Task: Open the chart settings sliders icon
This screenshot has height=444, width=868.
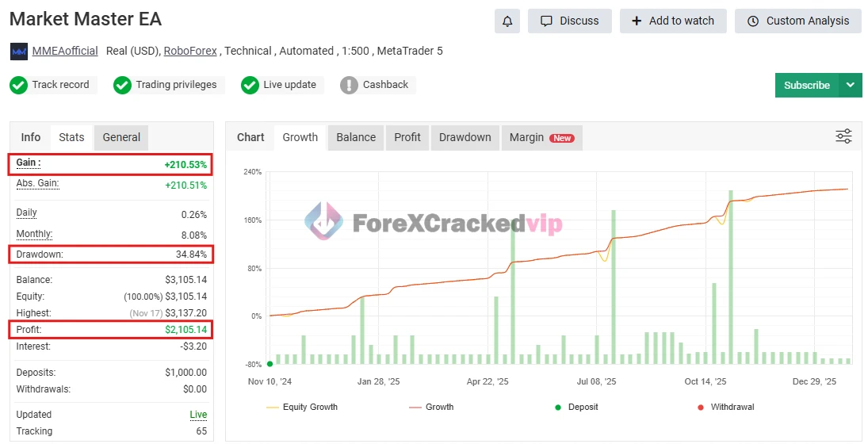Action: point(843,136)
